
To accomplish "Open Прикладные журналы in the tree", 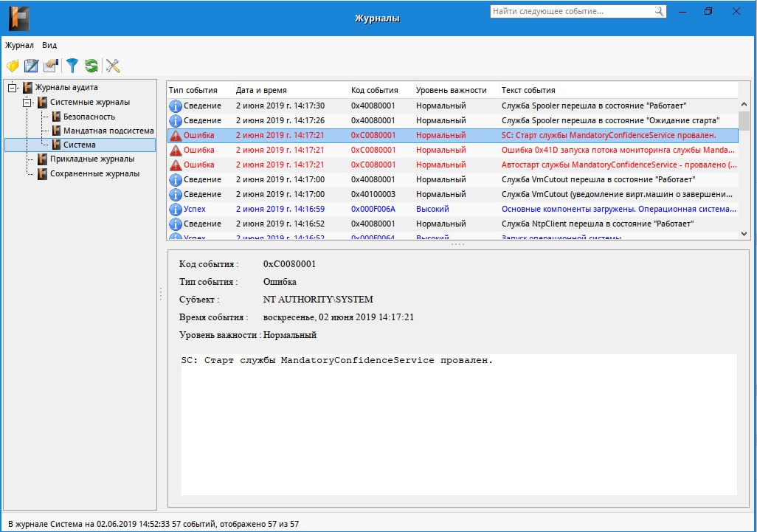I will pos(91,159).
